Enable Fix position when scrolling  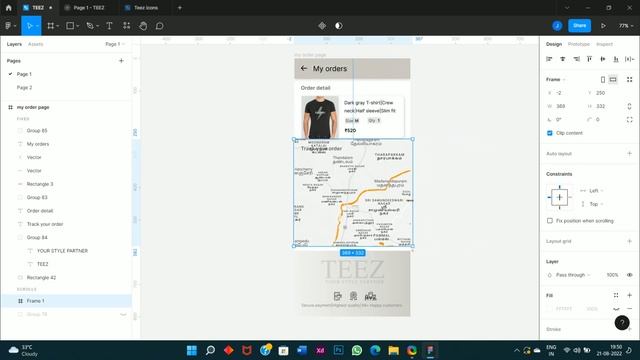549,221
